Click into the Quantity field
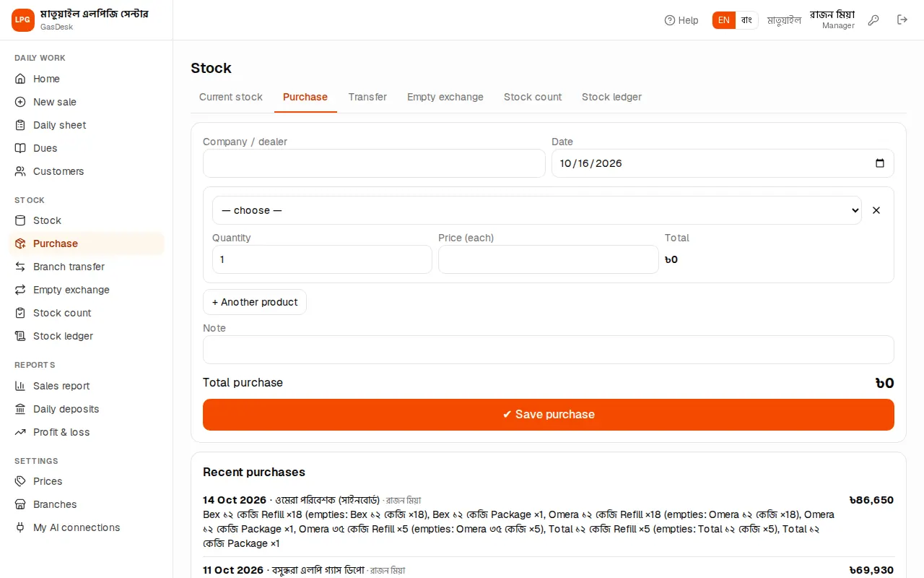 click(x=322, y=259)
